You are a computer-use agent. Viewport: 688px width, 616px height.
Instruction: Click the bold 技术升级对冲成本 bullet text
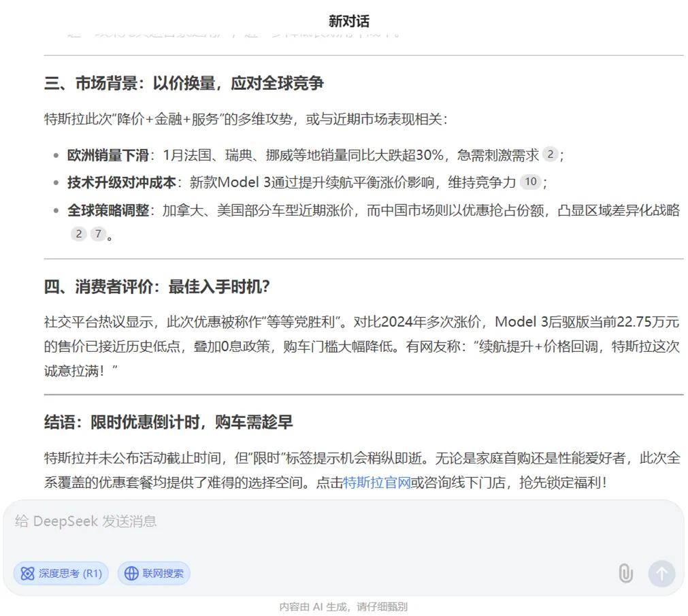pyautogui.click(x=121, y=182)
